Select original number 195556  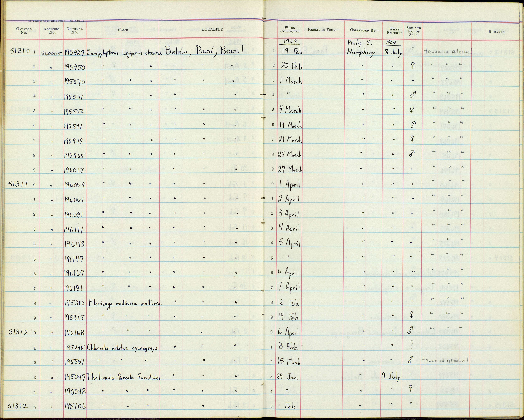(x=75, y=112)
